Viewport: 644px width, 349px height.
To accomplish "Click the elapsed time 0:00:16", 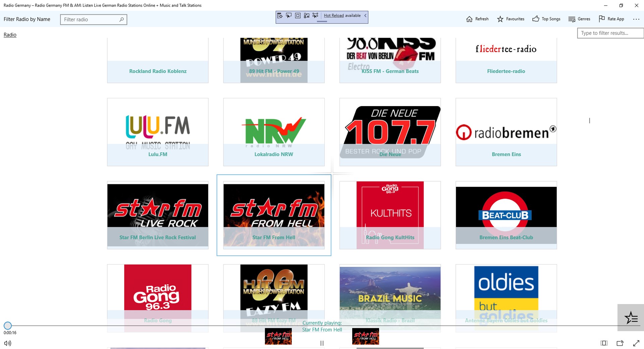I will pyautogui.click(x=10, y=333).
